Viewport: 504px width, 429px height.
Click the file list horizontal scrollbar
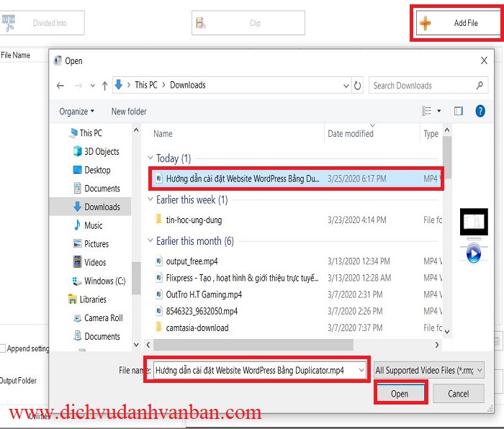pos(253,345)
